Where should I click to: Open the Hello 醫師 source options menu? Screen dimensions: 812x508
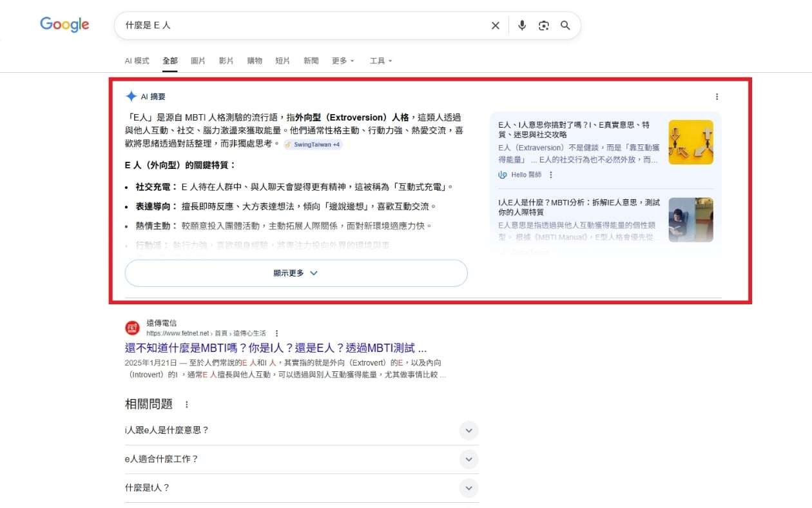coord(551,174)
